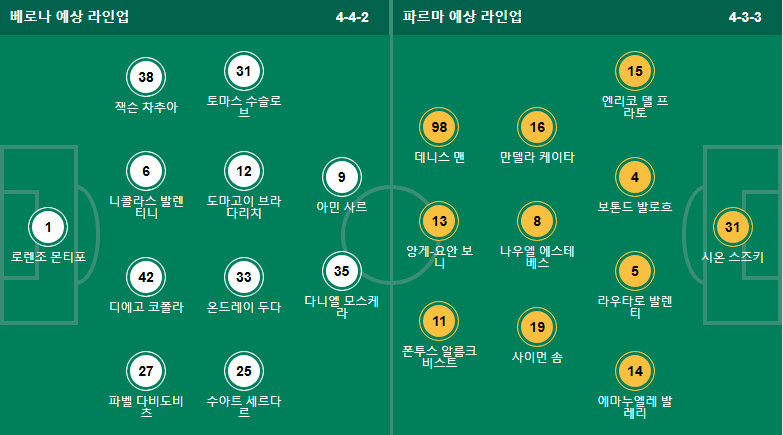Select Parma player number 8 badge

[537, 221]
